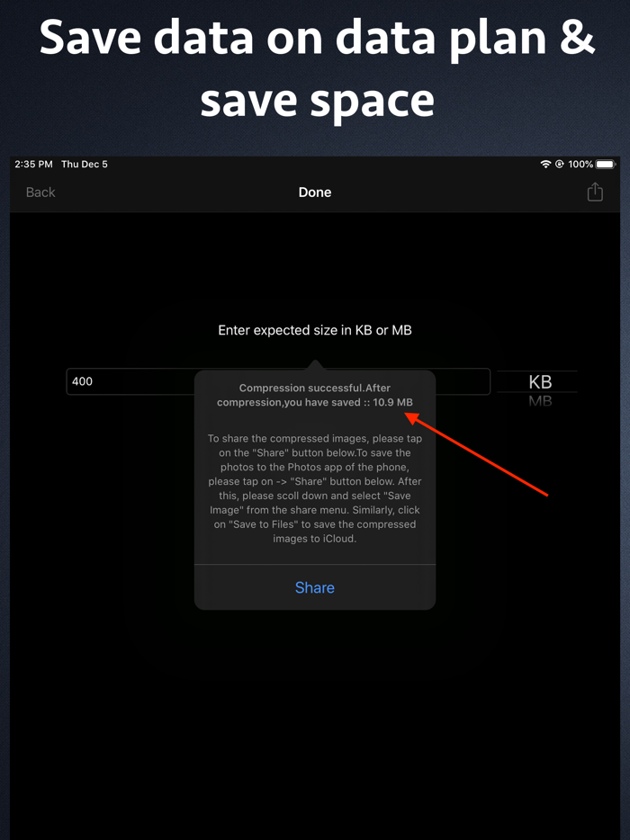Click the red arrow annotation
The height and width of the screenshot is (840, 630).
point(481,455)
